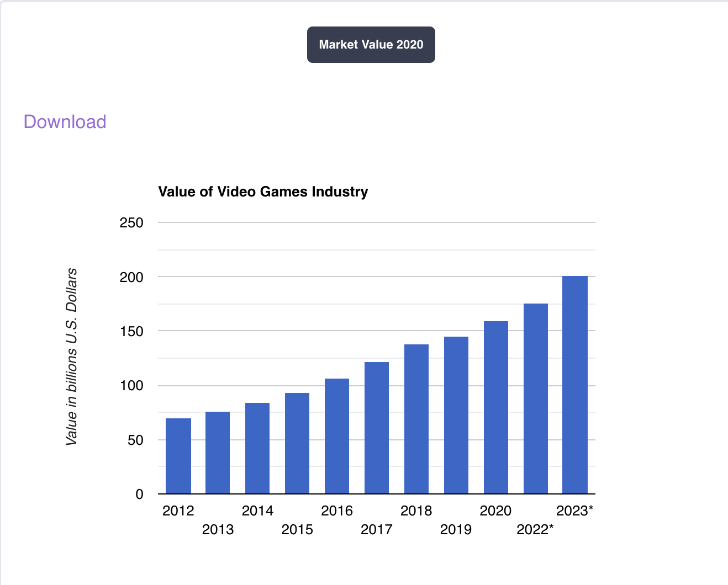Viewport: 728px width, 585px height.
Task: Select the 2017 bar
Action: pos(377,428)
